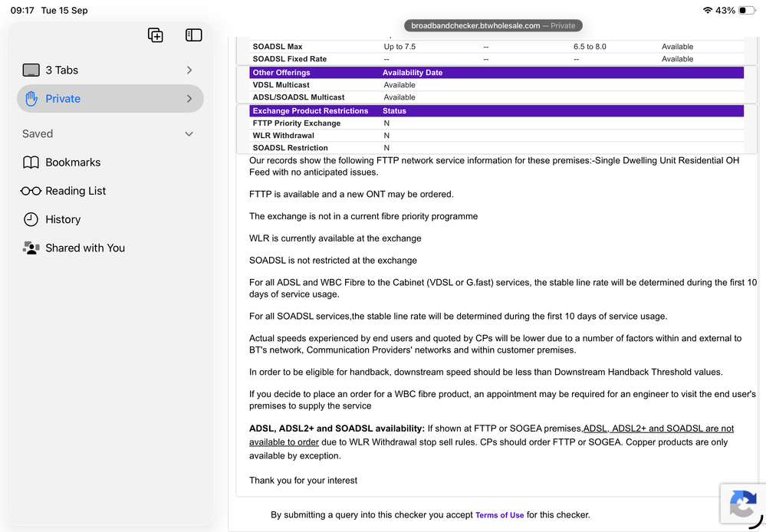
Task: Click 'FTTP is available and a new ONT' text
Action: [317, 194]
